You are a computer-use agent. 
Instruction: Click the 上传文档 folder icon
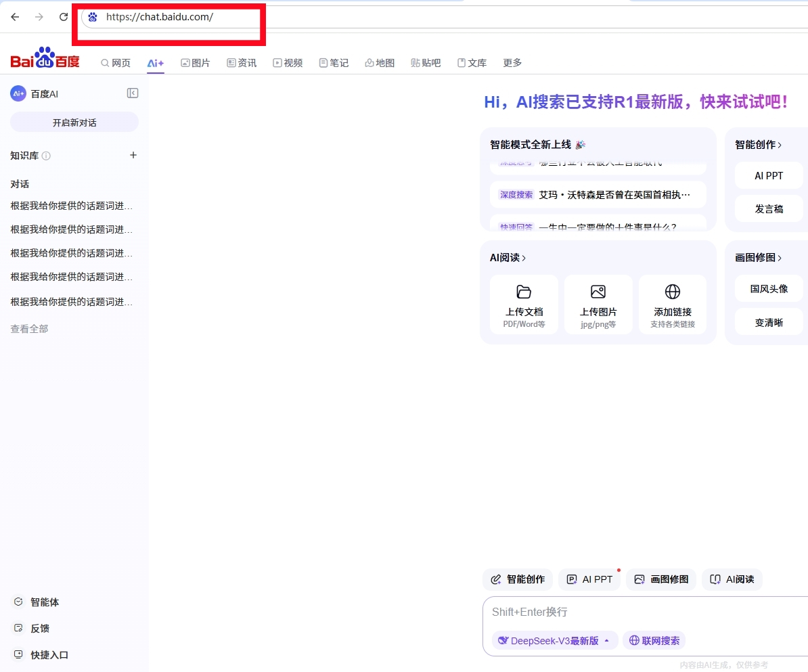click(524, 292)
